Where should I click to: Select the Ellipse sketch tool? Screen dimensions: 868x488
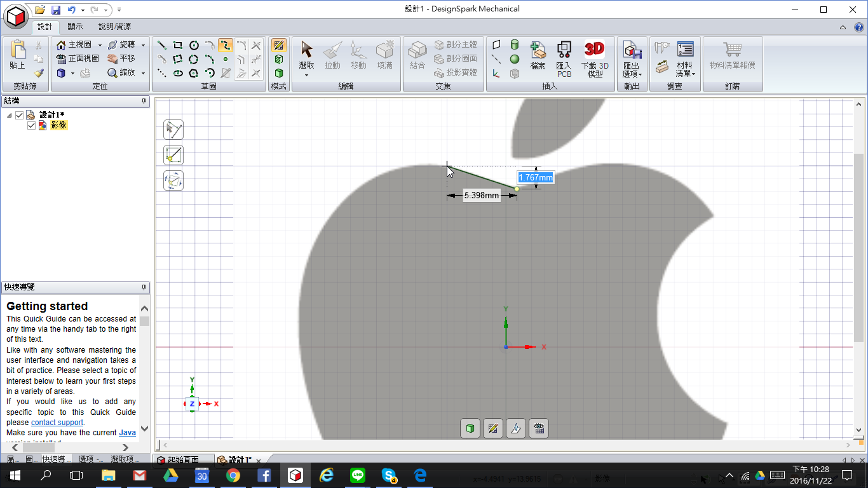[178, 73]
